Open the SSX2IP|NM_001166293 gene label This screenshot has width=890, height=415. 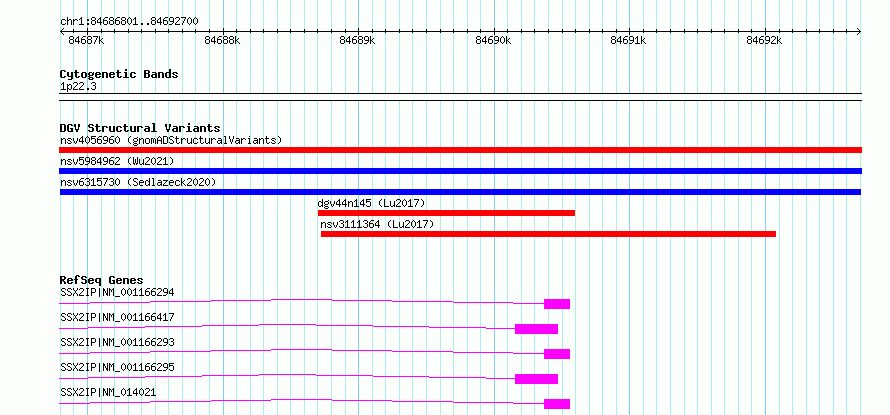117,342
